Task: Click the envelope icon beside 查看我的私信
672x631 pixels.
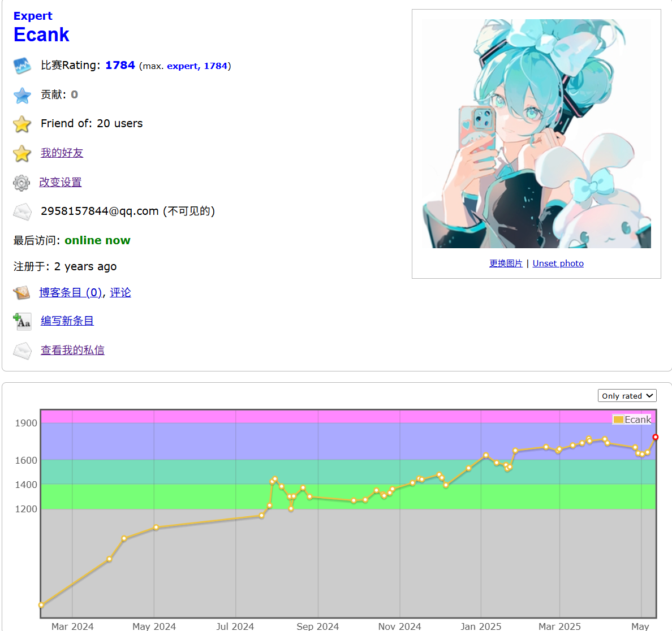Action: click(22, 351)
